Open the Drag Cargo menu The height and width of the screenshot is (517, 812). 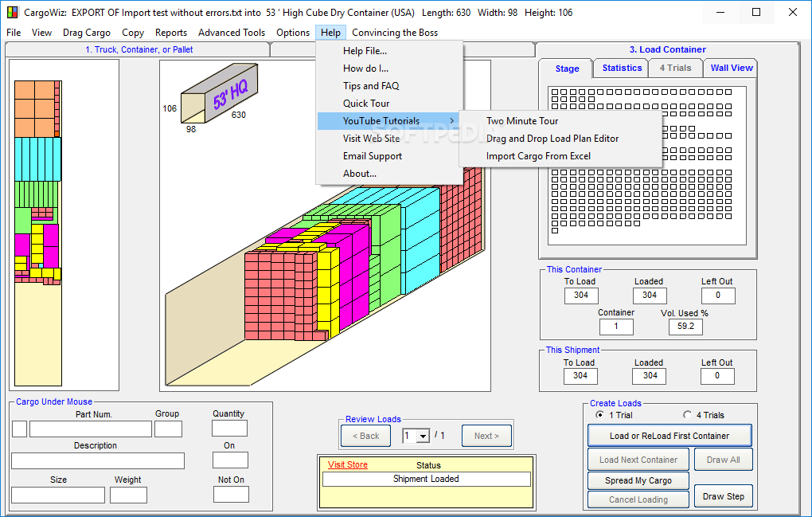tap(87, 33)
